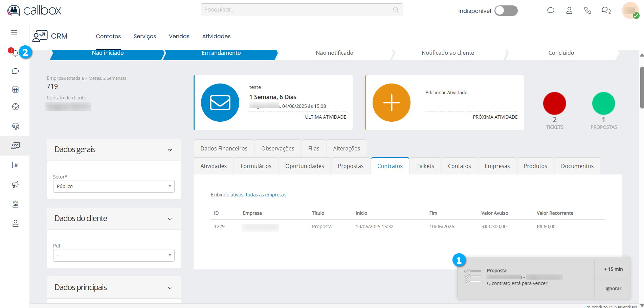Click the red tickets circle indicator

pyautogui.click(x=554, y=103)
